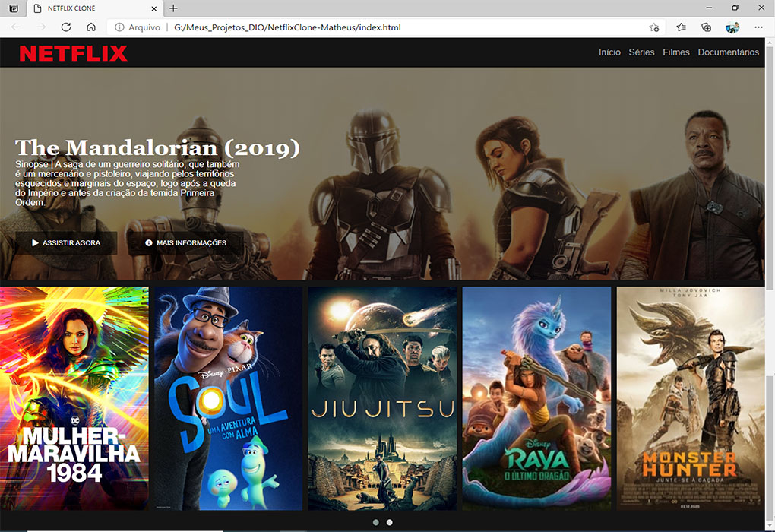Click the Mulher-Maravilha 1984 poster
Image resolution: width=775 pixels, height=532 pixels.
74,397
